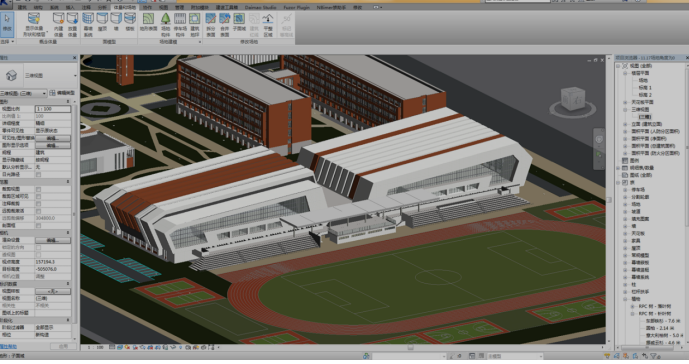Expand the Elevations node in Project Browser
Image resolution: width=689 pixels, height=364 pixels.
tap(625, 124)
